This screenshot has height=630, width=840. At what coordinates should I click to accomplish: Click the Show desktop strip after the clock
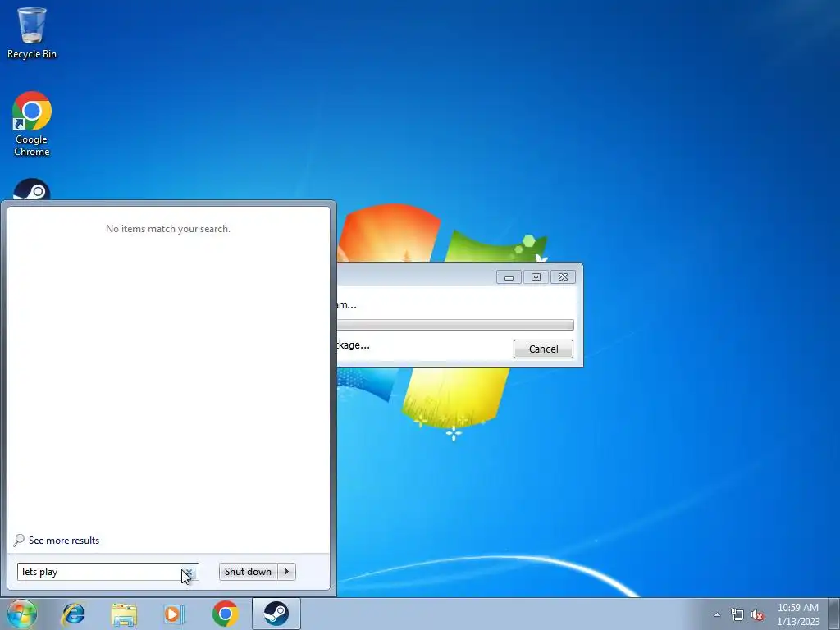click(834, 614)
